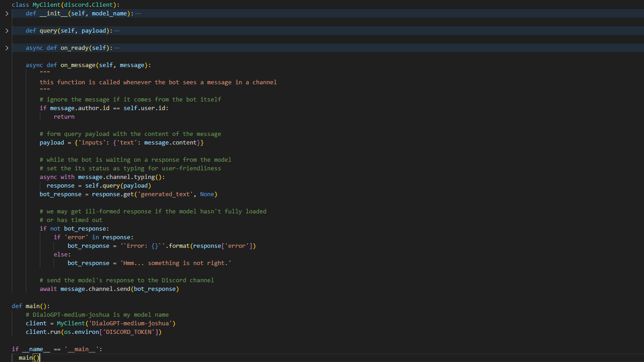Click the payload = {'inputs': ...} line
The image size is (644, 362).
tap(122, 143)
